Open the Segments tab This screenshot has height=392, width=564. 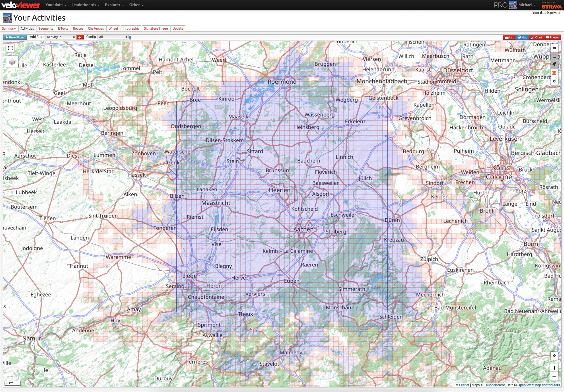point(46,29)
